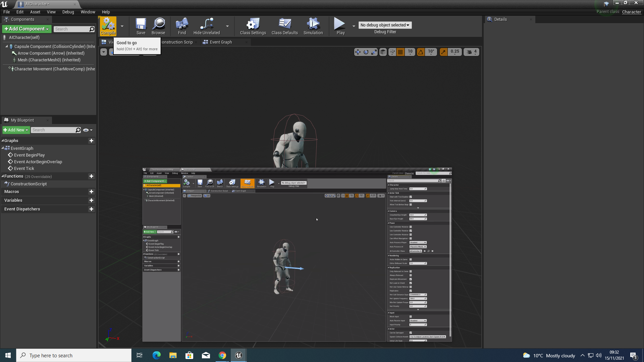644x362 pixels.
Task: Save the blueprint with Save icon
Action: (141, 26)
